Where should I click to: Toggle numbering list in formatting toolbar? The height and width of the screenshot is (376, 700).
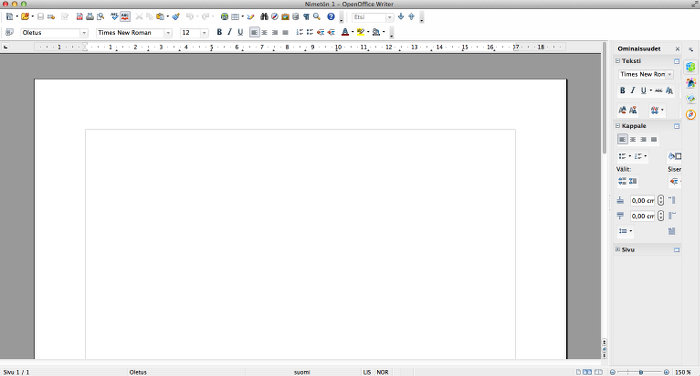299,32
